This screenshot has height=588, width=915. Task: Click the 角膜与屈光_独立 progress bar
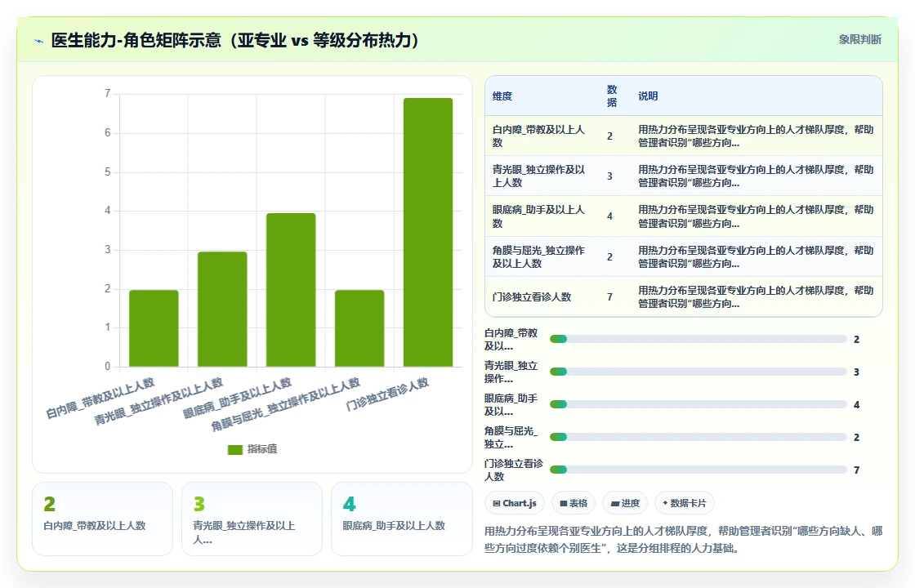click(x=698, y=438)
